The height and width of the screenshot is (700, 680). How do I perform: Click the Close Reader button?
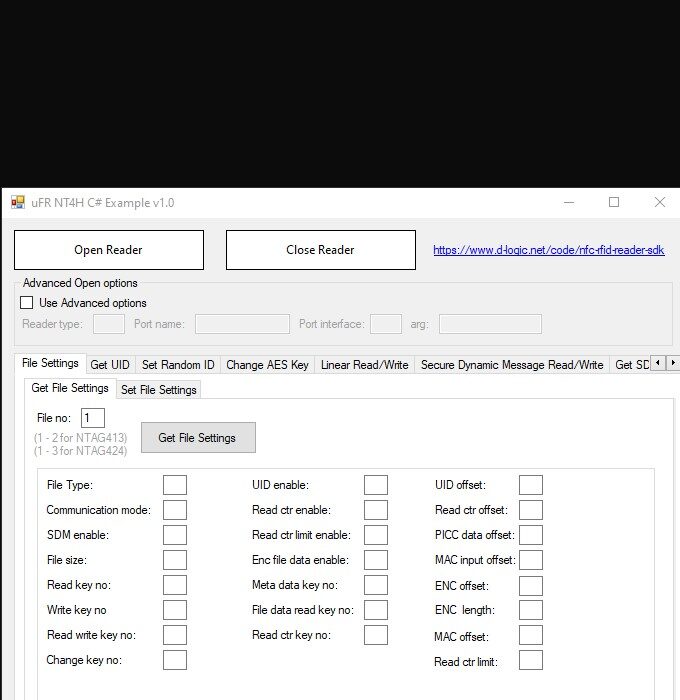(321, 250)
